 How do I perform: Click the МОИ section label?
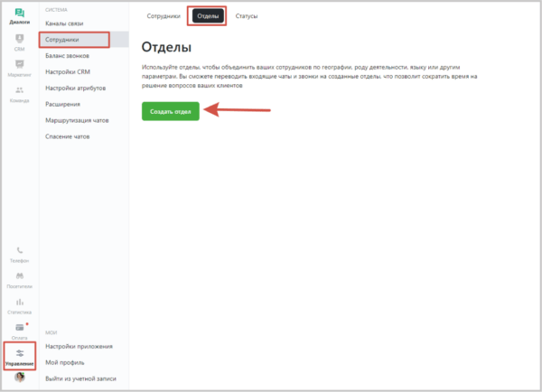[x=51, y=332]
